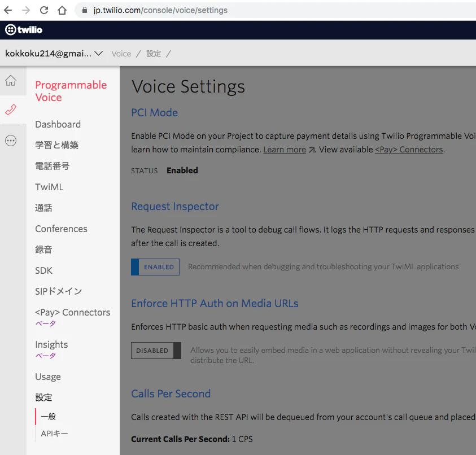Screen dimensions: 476x455
Task: Toggle the HTTP Auth DISABLED switch
Action: (156, 351)
